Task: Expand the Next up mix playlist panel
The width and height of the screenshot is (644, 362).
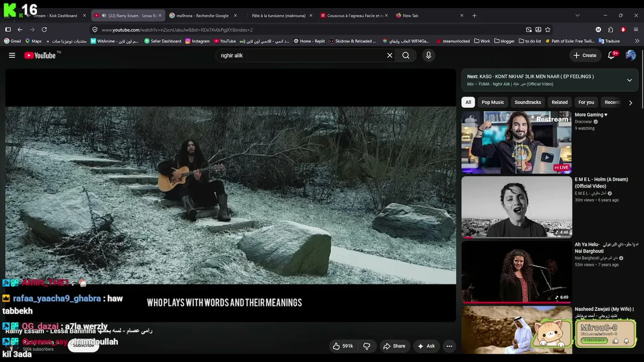Action: tap(629, 80)
